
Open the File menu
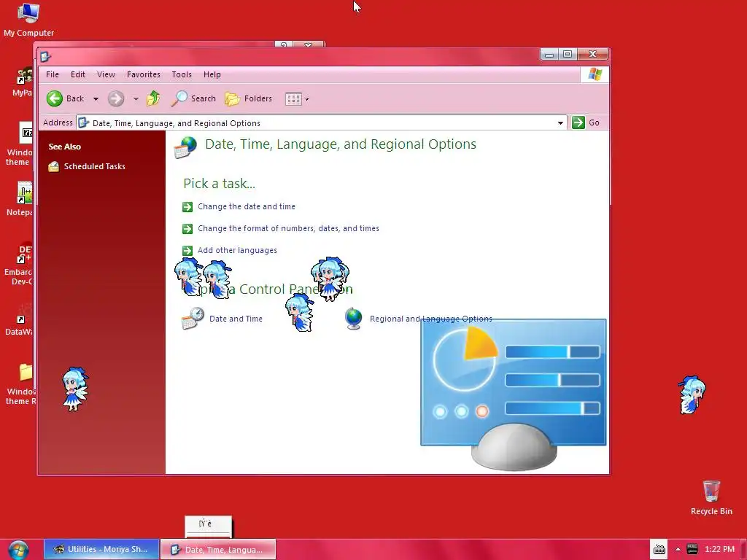pos(53,74)
